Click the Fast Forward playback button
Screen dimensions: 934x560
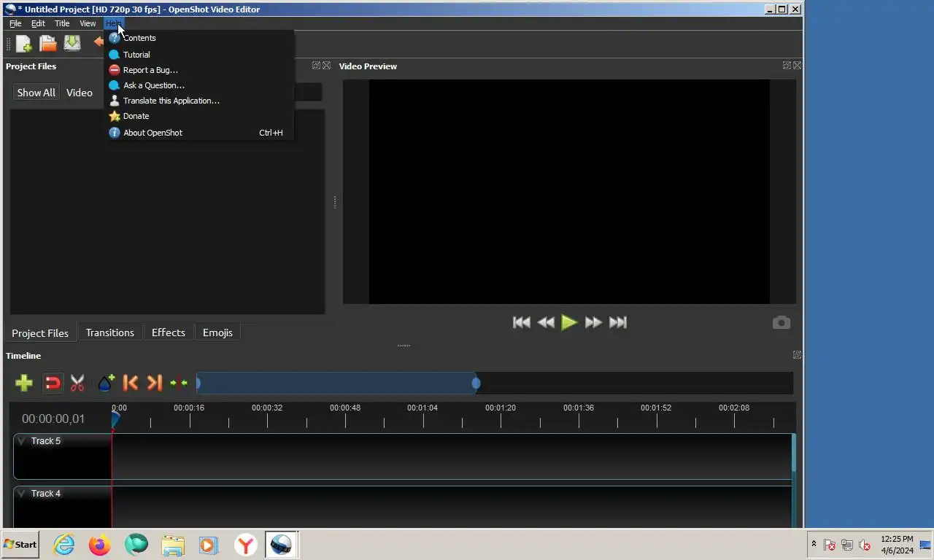pos(594,322)
